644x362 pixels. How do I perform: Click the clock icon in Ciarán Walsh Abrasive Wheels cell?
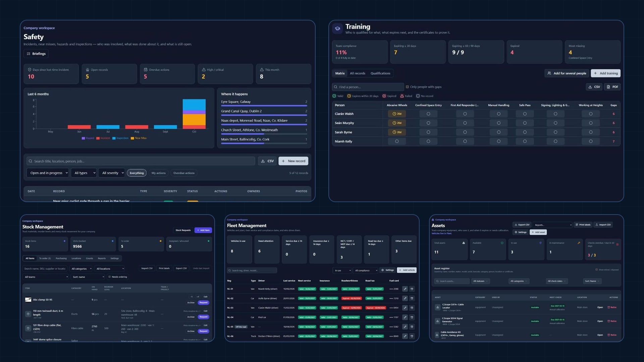[394, 114]
